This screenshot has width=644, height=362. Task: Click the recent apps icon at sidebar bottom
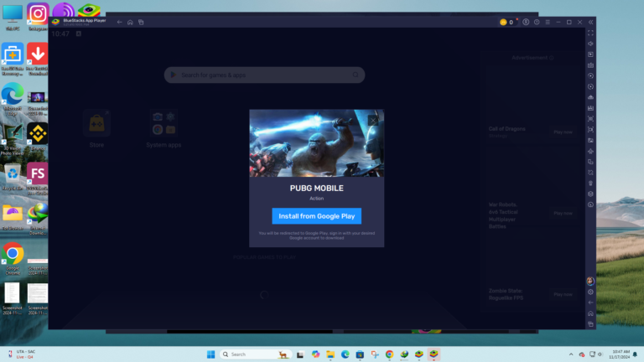[590, 323]
